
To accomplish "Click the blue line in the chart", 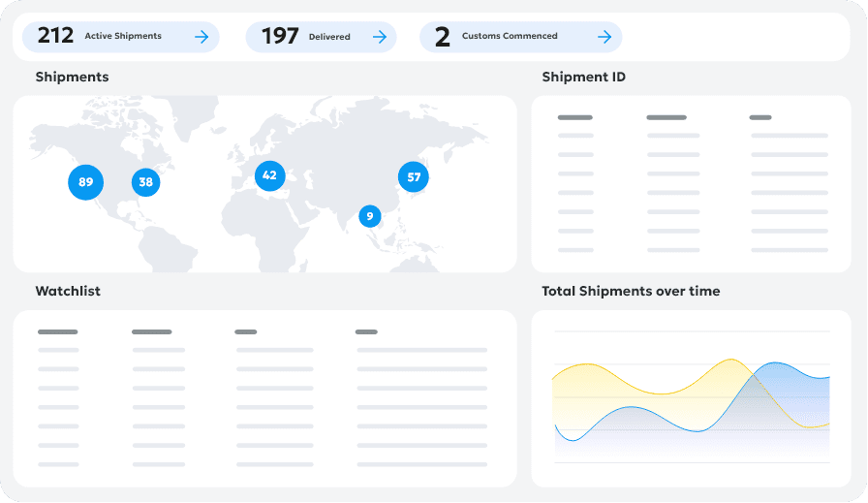I will [x=630, y=407].
